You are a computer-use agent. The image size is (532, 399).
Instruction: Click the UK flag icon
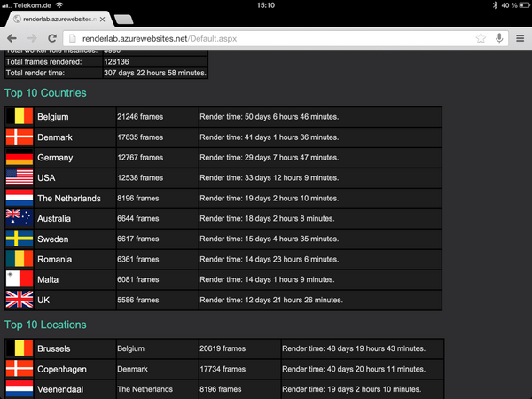click(20, 300)
